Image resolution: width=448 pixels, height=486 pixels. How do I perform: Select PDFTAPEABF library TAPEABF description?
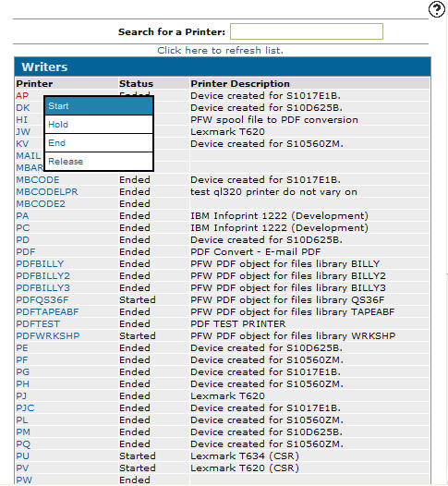point(293,312)
